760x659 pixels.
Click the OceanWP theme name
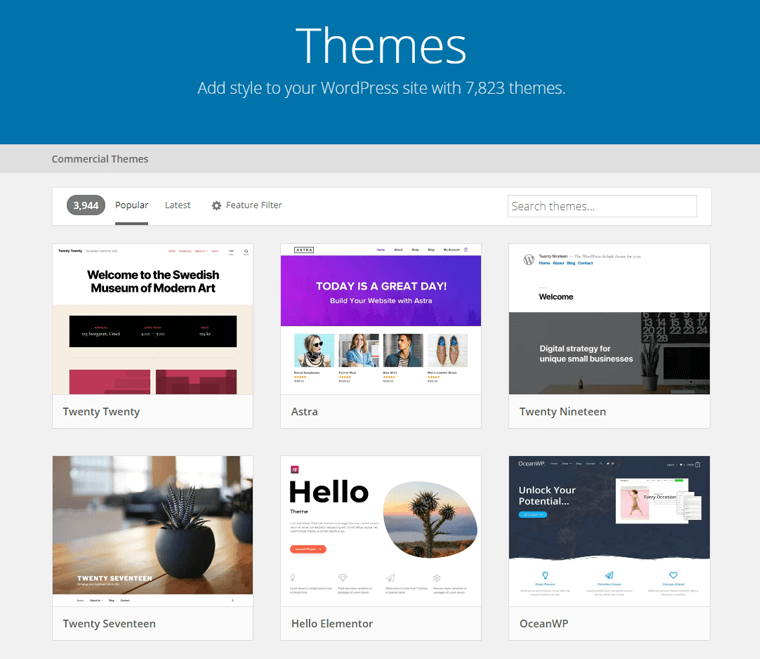[x=544, y=624]
